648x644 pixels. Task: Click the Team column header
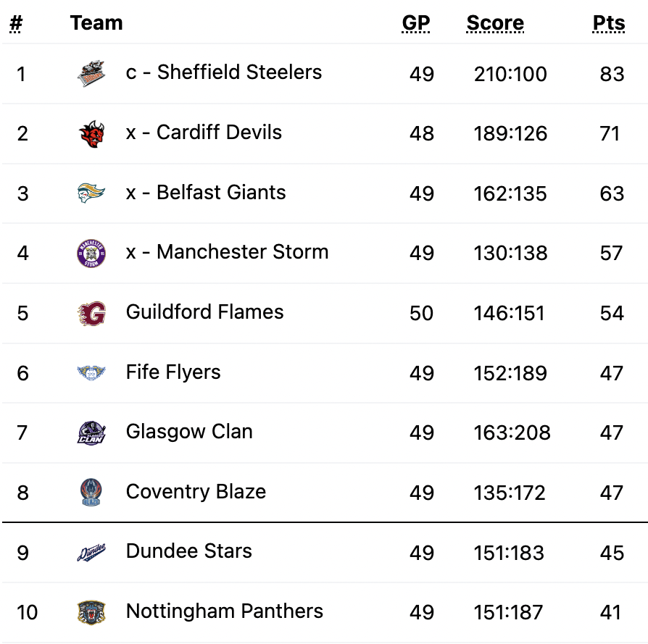point(96,22)
